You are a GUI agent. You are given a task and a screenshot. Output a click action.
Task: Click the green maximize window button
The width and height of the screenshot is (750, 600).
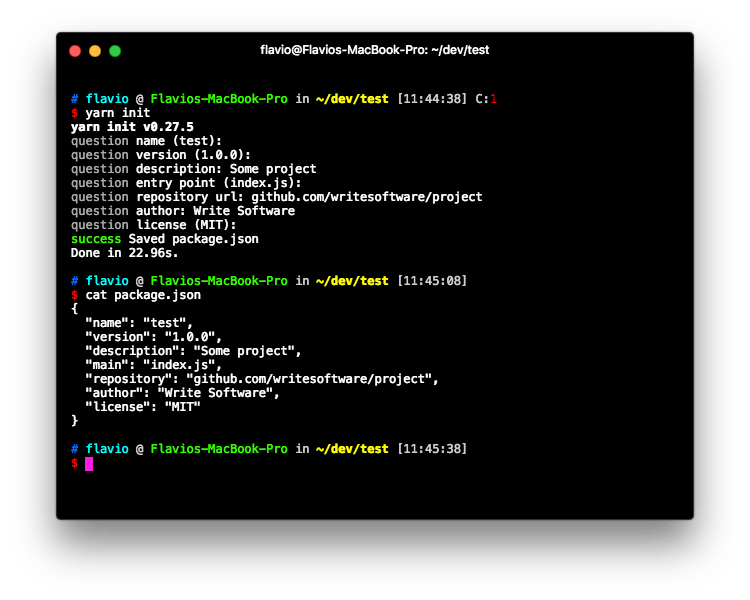[115, 51]
